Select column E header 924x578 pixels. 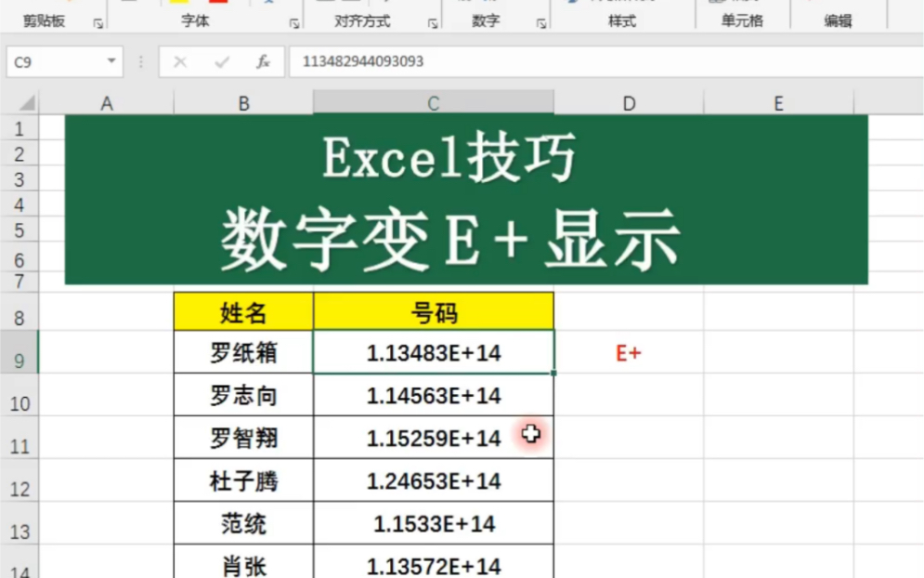click(x=778, y=103)
